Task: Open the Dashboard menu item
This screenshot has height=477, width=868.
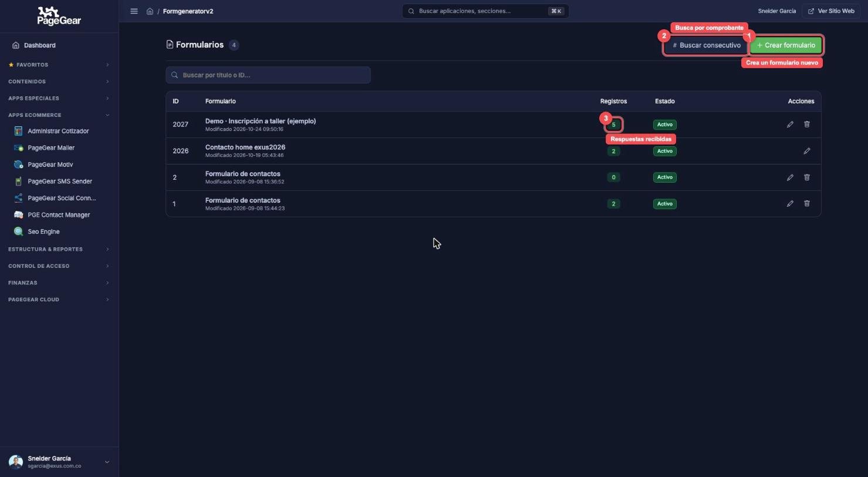Action: 59,45
